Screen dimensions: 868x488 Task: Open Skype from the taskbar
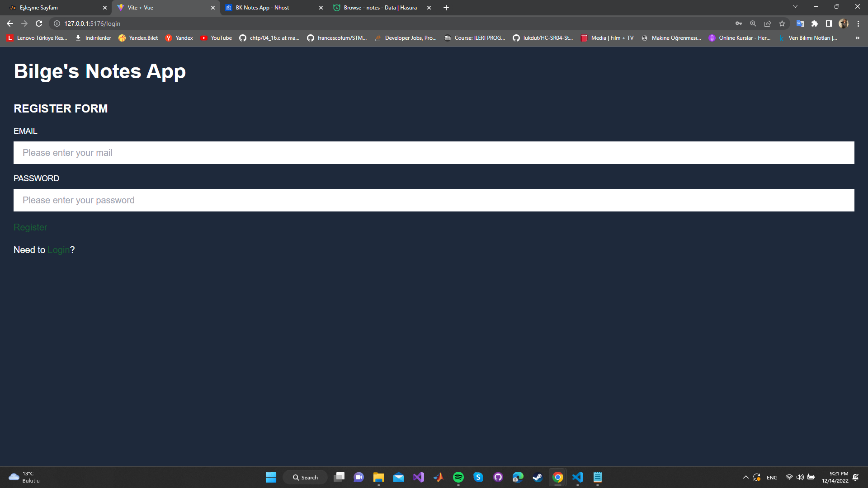click(478, 477)
